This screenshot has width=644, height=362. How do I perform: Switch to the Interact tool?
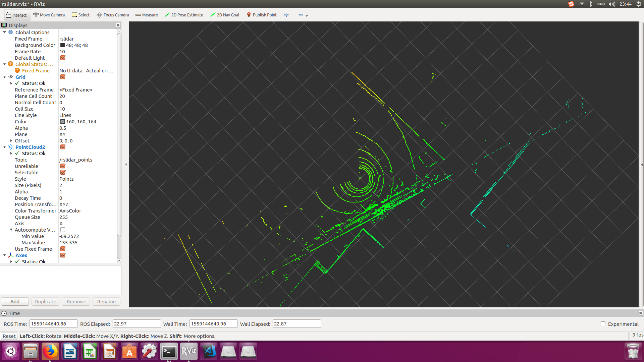(x=16, y=15)
